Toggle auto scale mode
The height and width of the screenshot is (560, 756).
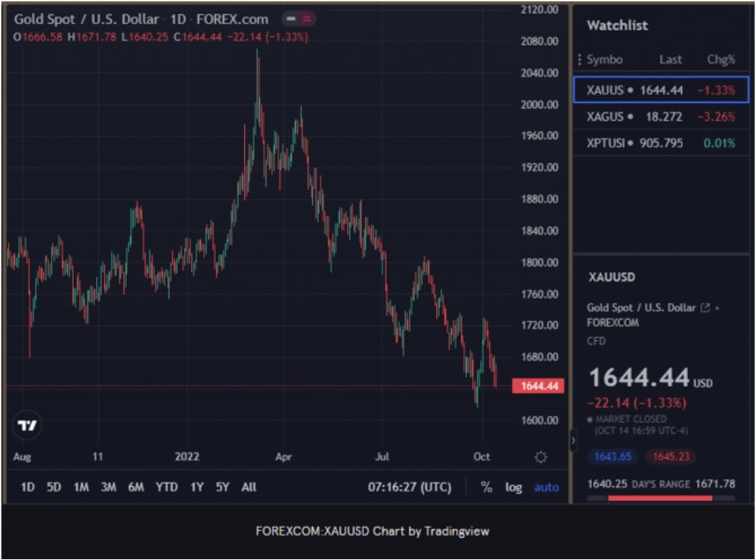click(x=546, y=488)
